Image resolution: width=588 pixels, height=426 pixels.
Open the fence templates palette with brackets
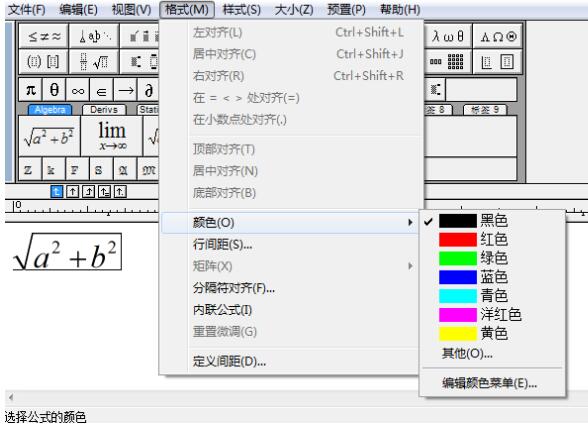tap(44, 61)
